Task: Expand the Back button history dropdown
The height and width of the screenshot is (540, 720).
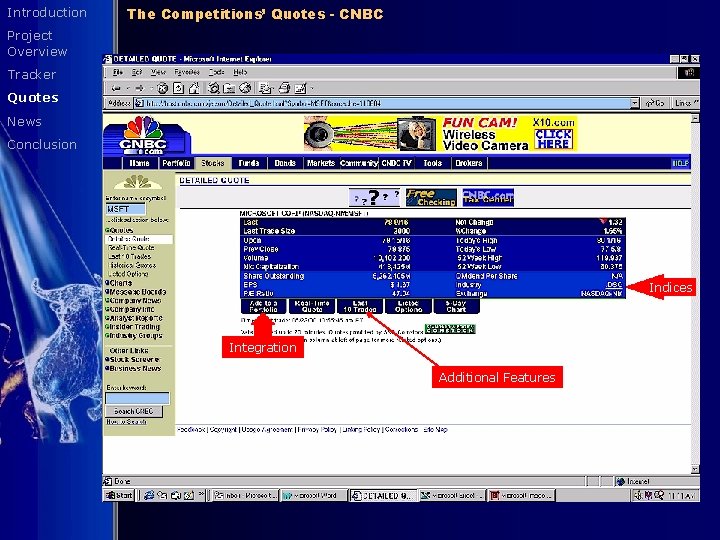Action: pos(127,88)
